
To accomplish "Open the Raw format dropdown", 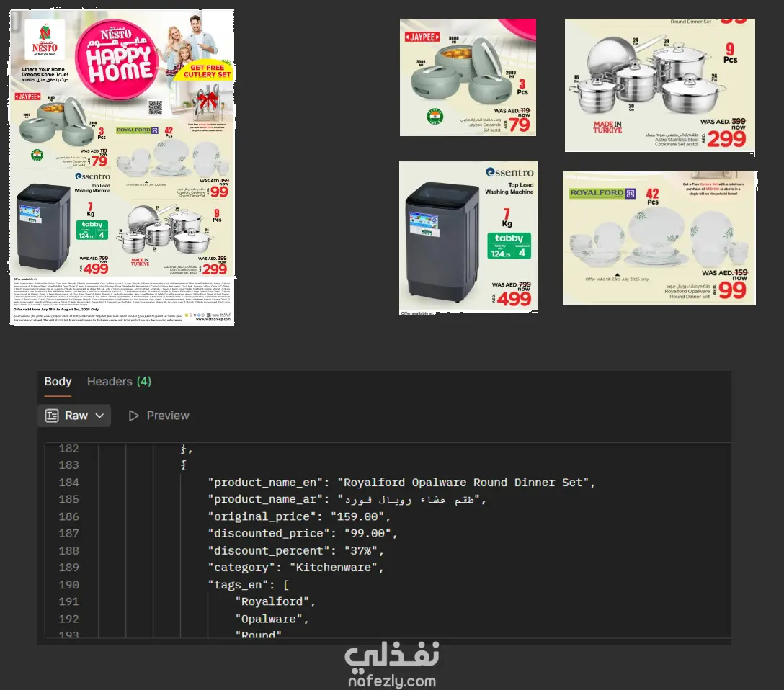I will pos(74,416).
